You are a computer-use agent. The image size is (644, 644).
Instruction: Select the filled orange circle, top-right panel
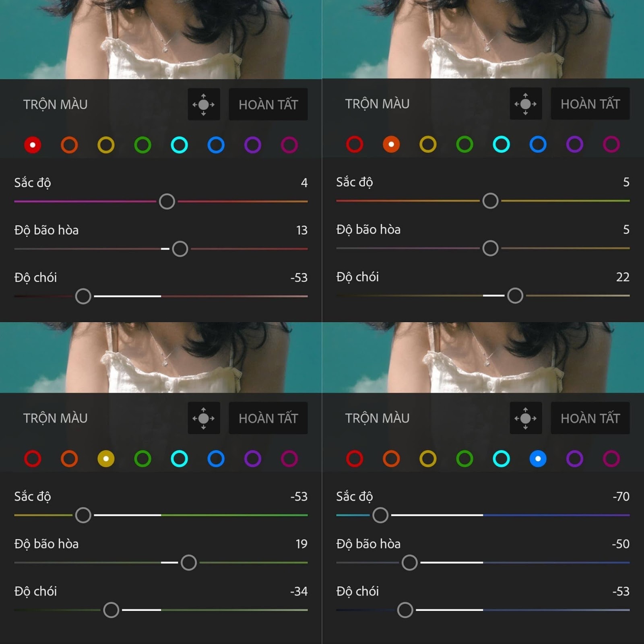coord(391,144)
